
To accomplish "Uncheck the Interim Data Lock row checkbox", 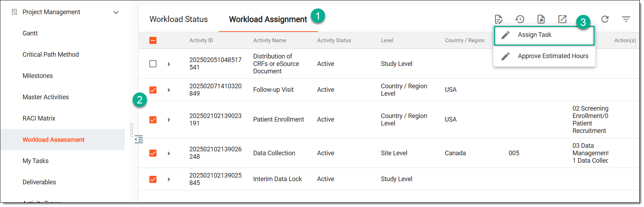I will click(153, 179).
